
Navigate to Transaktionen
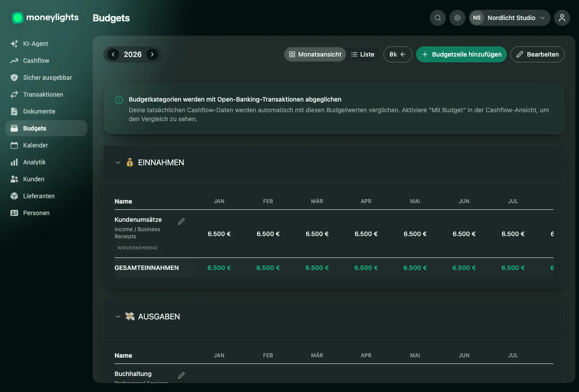pos(46,94)
